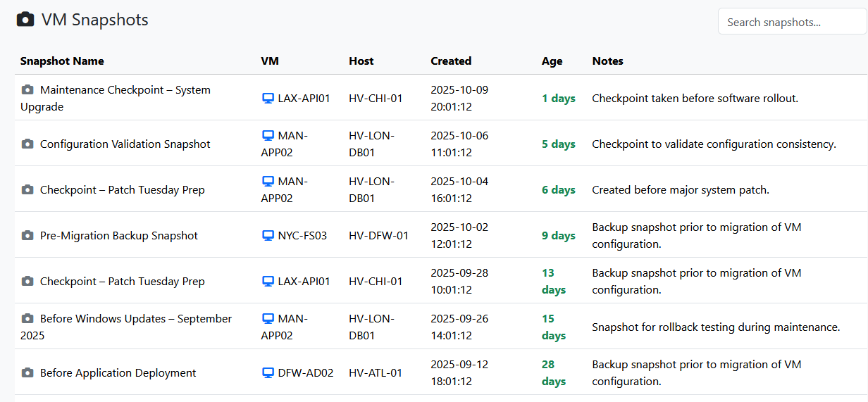Open the Pre-Migration Backup Snapshot entry
Image resolution: width=868 pixels, height=402 pixels.
(x=119, y=236)
